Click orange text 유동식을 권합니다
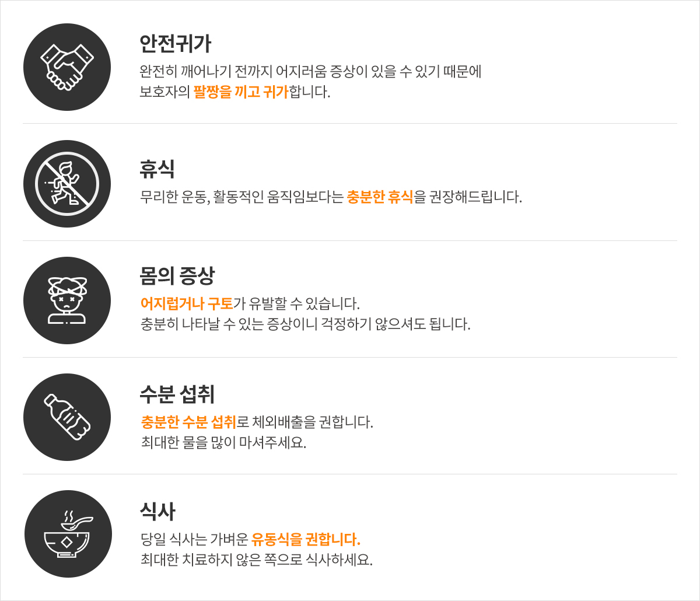 306,538
